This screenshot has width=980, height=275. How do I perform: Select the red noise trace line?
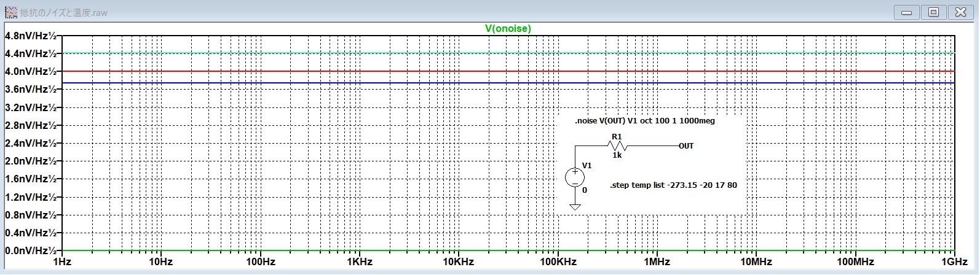click(307, 71)
